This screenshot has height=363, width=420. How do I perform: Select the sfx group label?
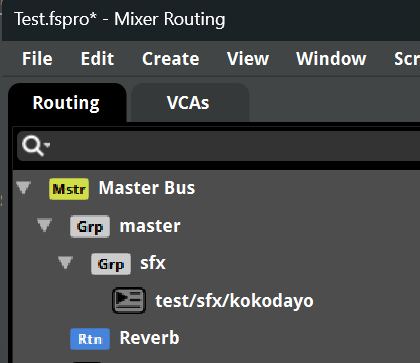153,263
